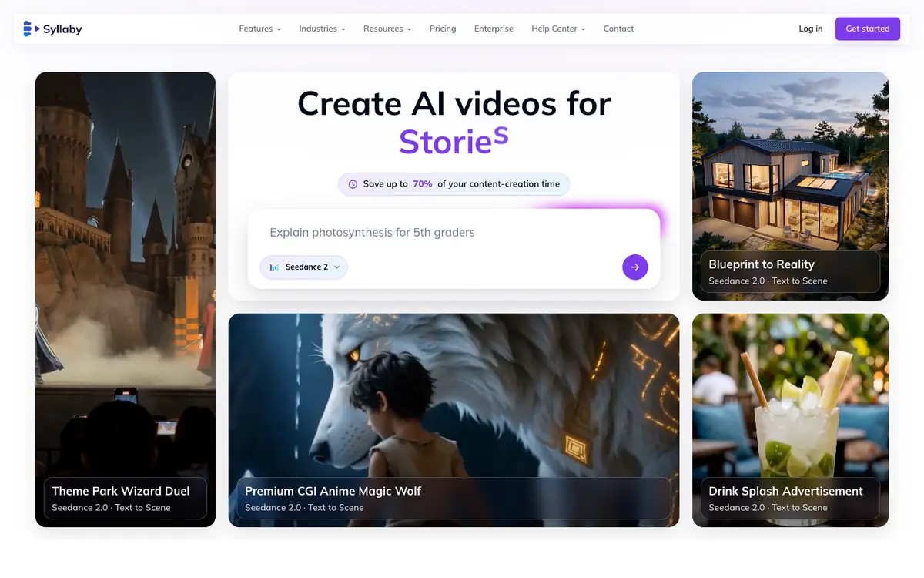Open the Drink Splash Advertisement video
The height and width of the screenshot is (578, 924).
pyautogui.click(x=790, y=420)
